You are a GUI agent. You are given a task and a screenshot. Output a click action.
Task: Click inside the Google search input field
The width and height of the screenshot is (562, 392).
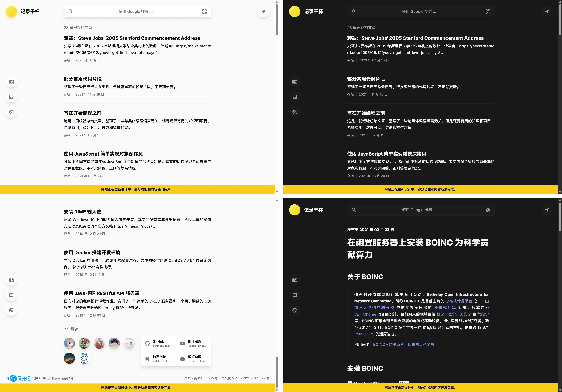[x=137, y=11]
